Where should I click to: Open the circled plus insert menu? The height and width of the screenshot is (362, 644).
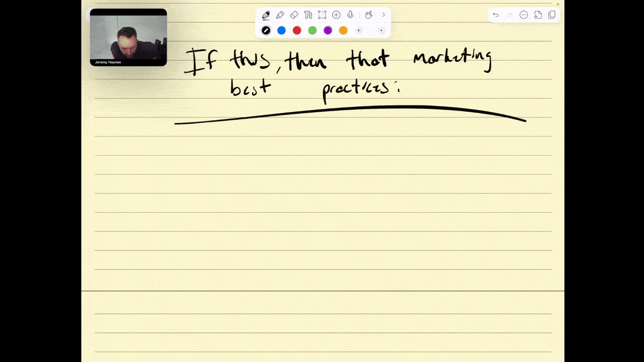click(336, 15)
